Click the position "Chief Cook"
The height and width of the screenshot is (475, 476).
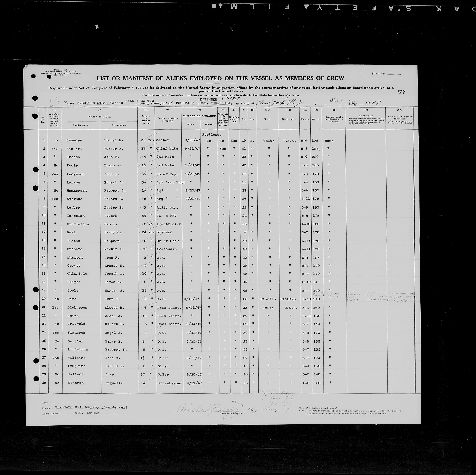coord(168,241)
